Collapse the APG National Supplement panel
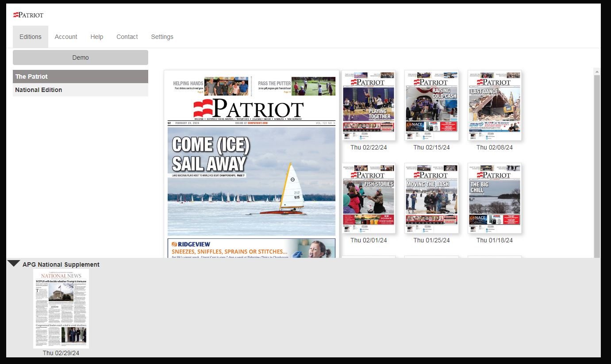This screenshot has height=364, width=611. click(x=14, y=264)
